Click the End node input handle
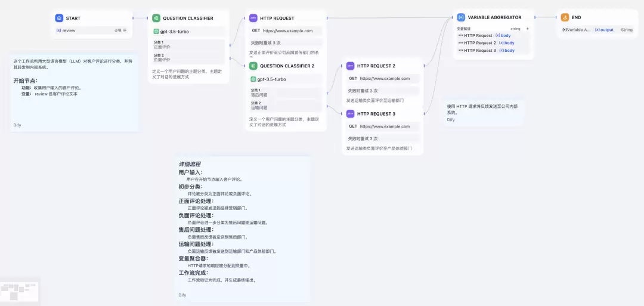The height and width of the screenshot is (306, 644). pos(558,17)
